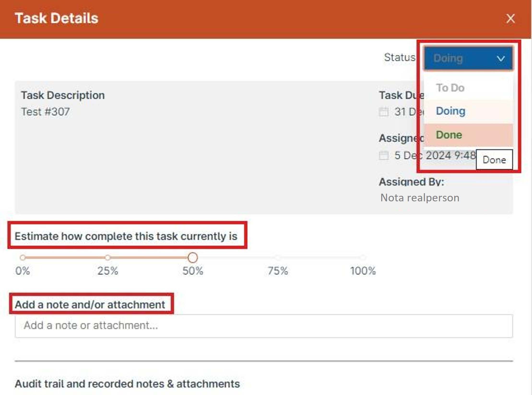The image size is (532, 395).
Task: Set completion slider to 25%
Action: [x=108, y=257]
